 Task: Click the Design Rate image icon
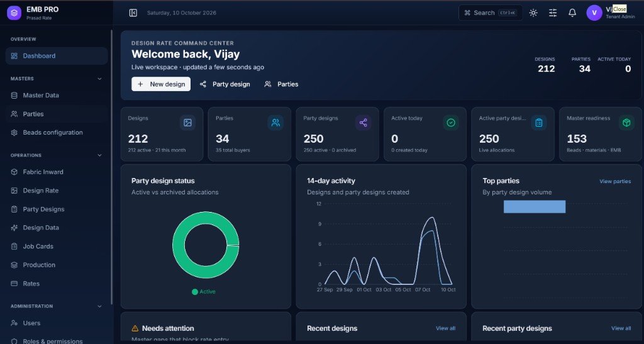click(x=14, y=191)
